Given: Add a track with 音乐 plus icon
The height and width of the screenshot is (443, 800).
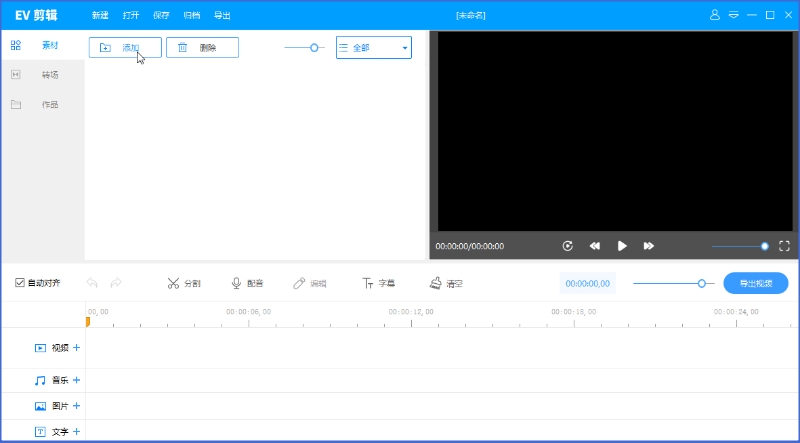Looking at the screenshot, I should pyautogui.click(x=77, y=380).
